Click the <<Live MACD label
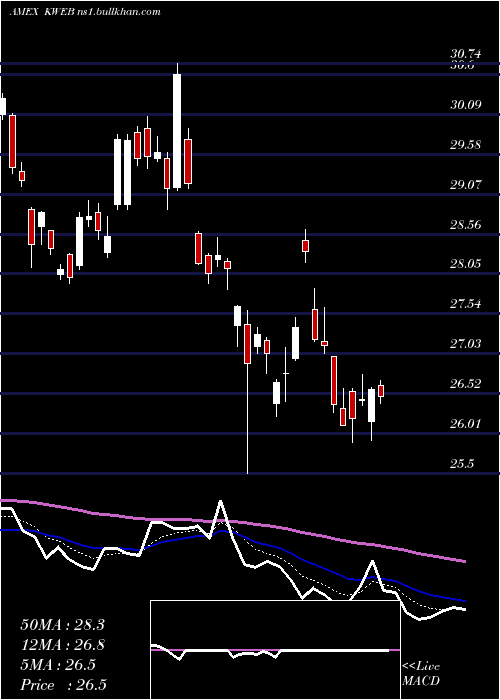 421,674
